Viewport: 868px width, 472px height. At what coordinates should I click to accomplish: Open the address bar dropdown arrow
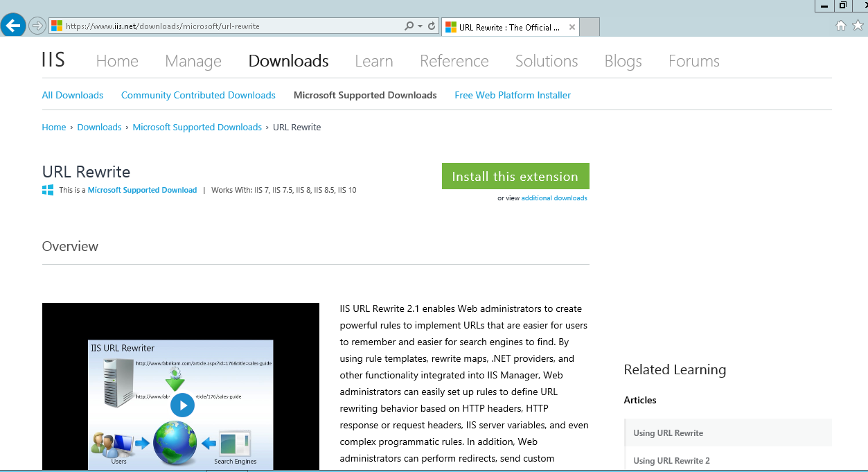point(420,26)
